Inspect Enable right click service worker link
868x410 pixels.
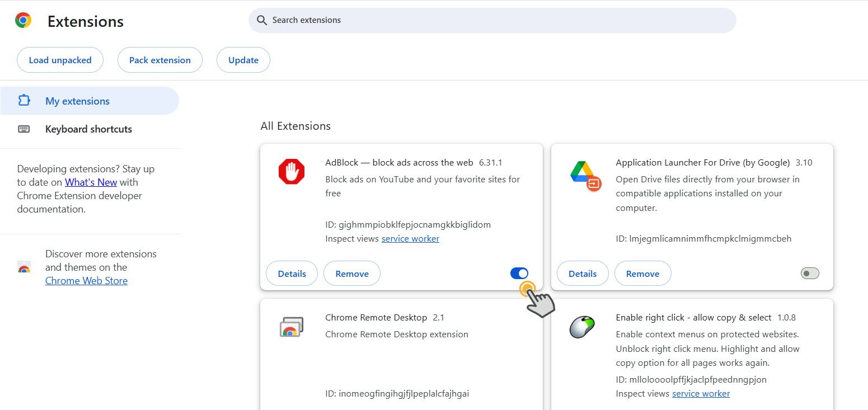[701, 394]
